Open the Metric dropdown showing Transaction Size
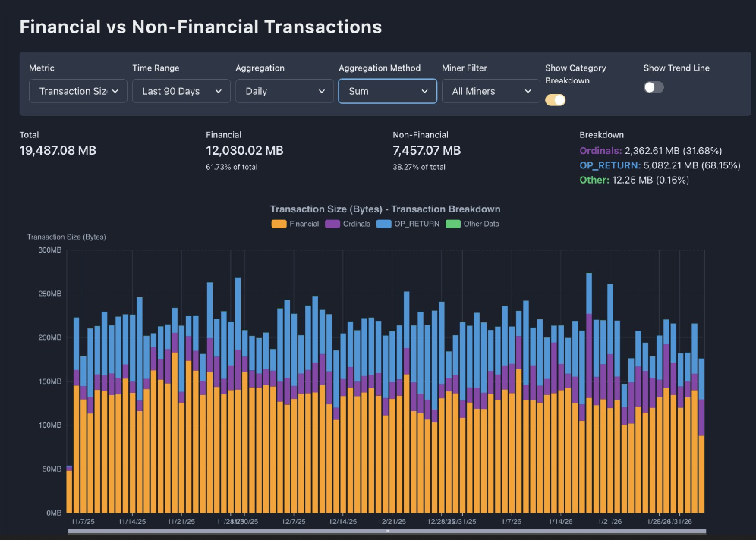This screenshot has height=540, width=756. pyautogui.click(x=78, y=91)
